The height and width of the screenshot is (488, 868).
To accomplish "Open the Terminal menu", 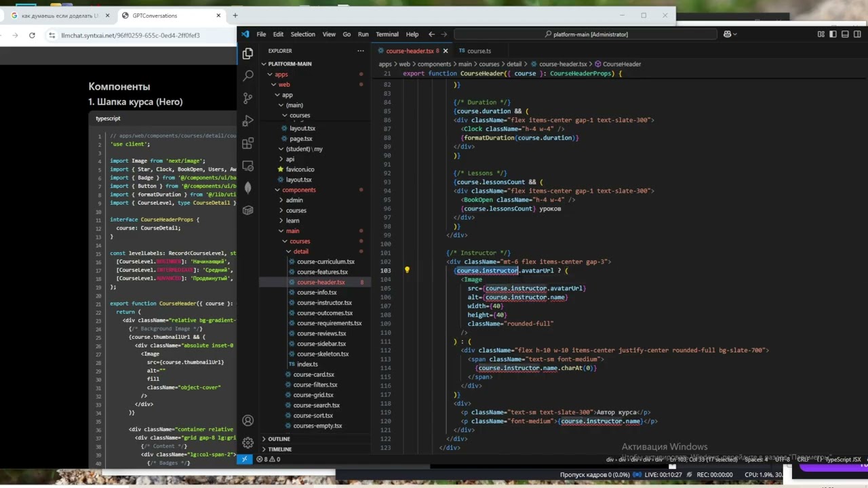I will [x=387, y=34].
